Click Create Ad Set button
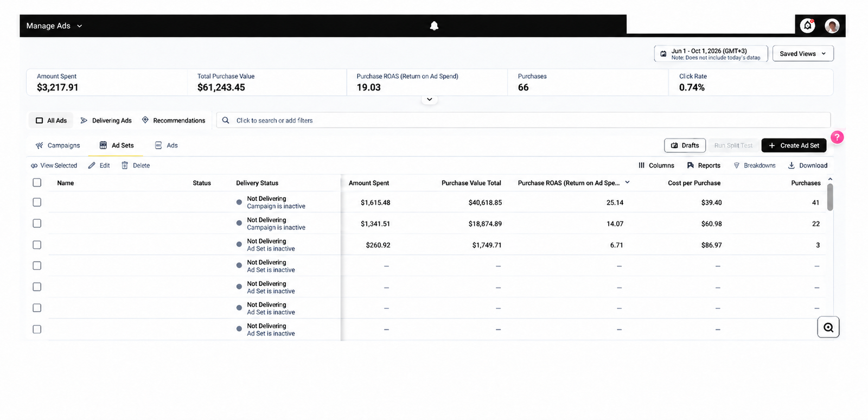This screenshot has height=420, width=868. click(794, 145)
